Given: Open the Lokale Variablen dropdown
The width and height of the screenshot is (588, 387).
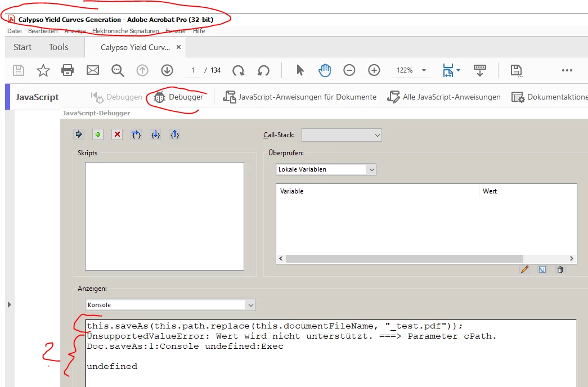Looking at the screenshot, I should click(326, 169).
